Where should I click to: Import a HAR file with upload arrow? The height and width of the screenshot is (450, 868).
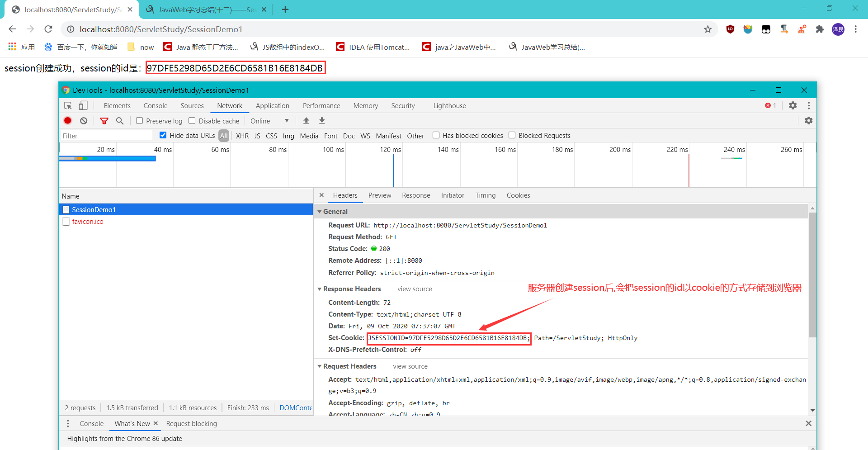[x=306, y=121]
